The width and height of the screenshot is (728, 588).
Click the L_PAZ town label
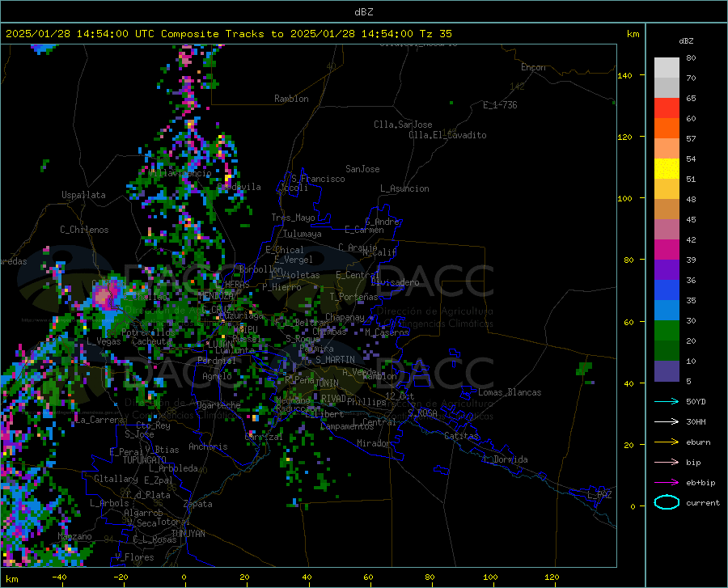pyautogui.click(x=599, y=495)
